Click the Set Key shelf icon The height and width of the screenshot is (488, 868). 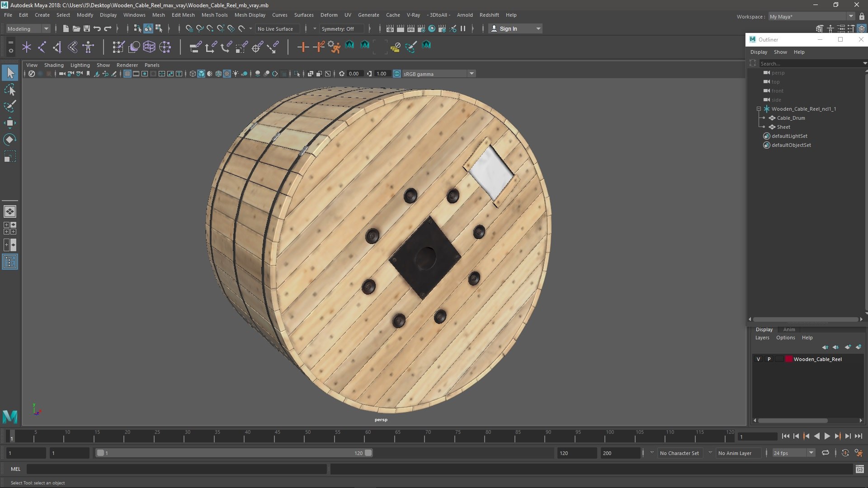[x=303, y=47]
